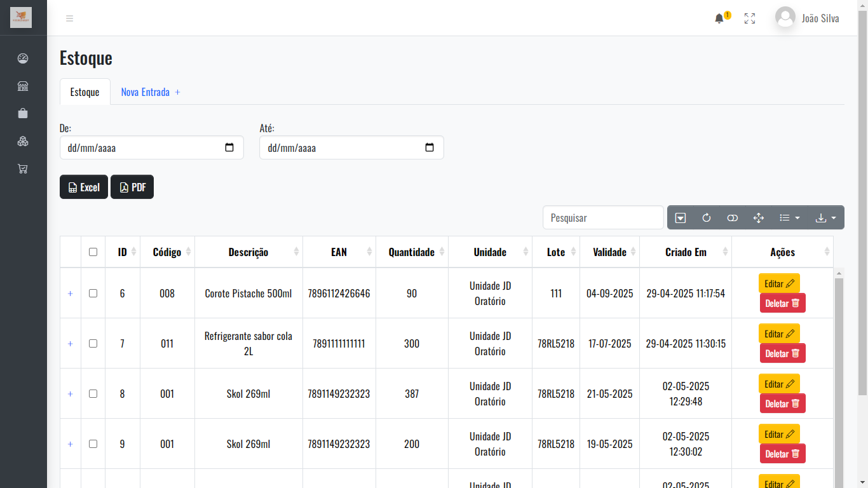Select checkbox for Refrigerante sabor cola row

(93, 344)
